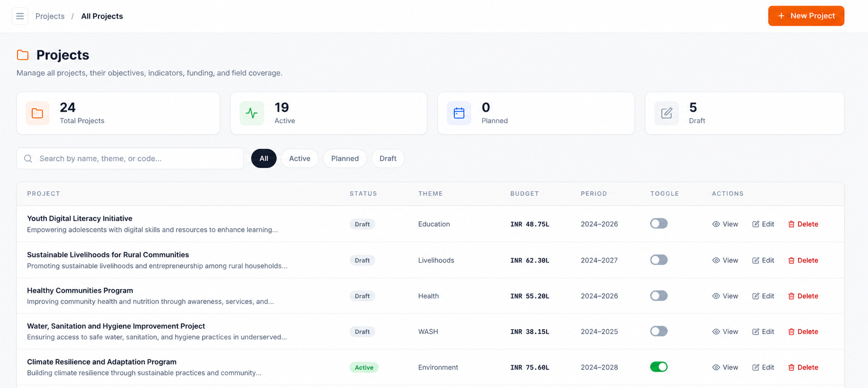Screen dimensions: 868x388
Task: Open the 5 Draft stat card
Action: coord(744,113)
